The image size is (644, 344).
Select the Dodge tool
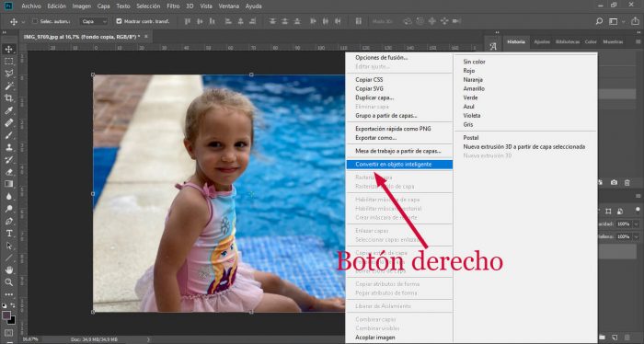(x=8, y=209)
